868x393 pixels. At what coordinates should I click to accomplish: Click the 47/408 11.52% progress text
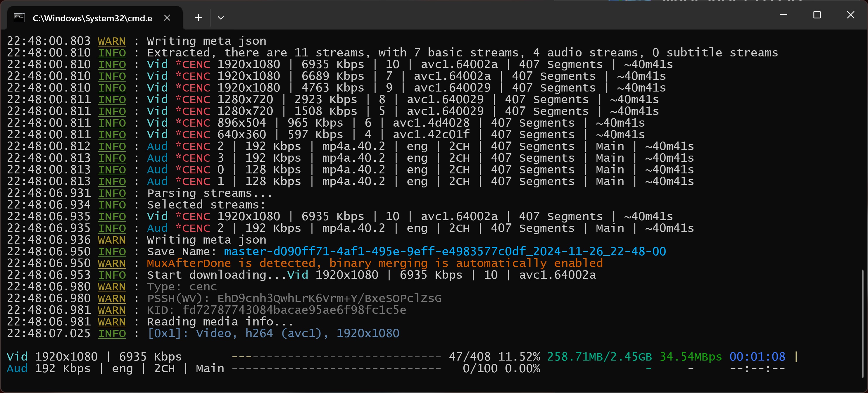coord(494,357)
